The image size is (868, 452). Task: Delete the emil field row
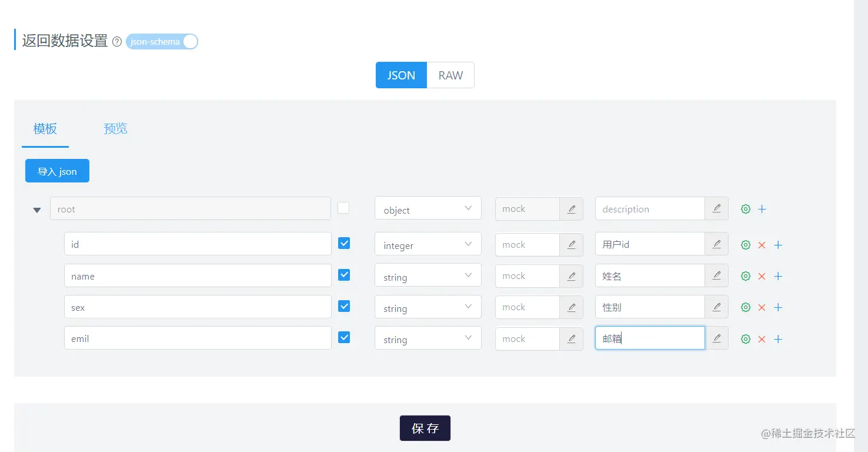762,339
